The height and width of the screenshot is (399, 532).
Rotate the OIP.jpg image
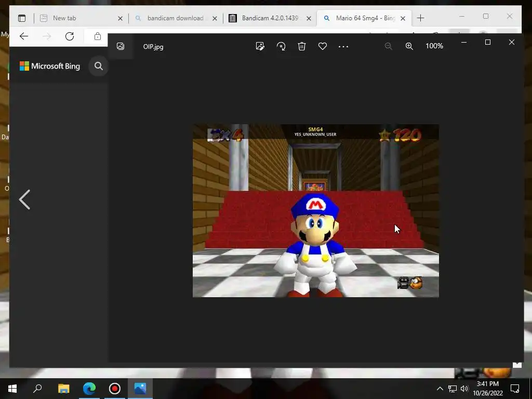(281, 46)
